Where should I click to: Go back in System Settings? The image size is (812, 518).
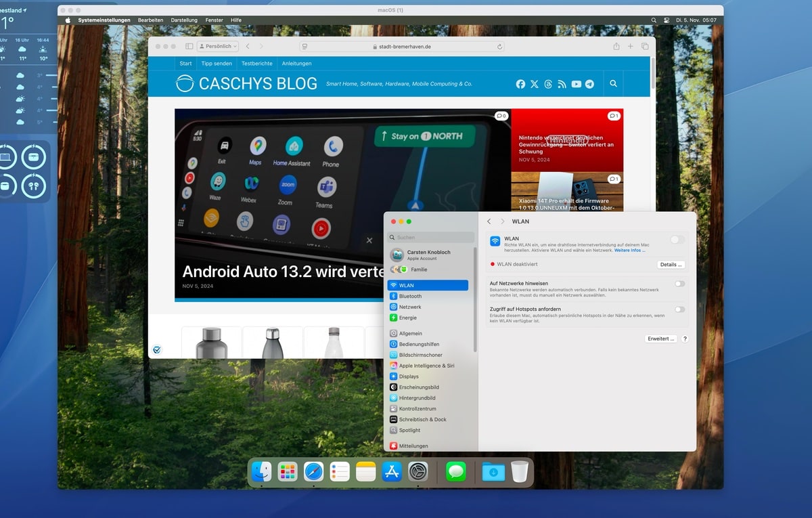point(489,221)
